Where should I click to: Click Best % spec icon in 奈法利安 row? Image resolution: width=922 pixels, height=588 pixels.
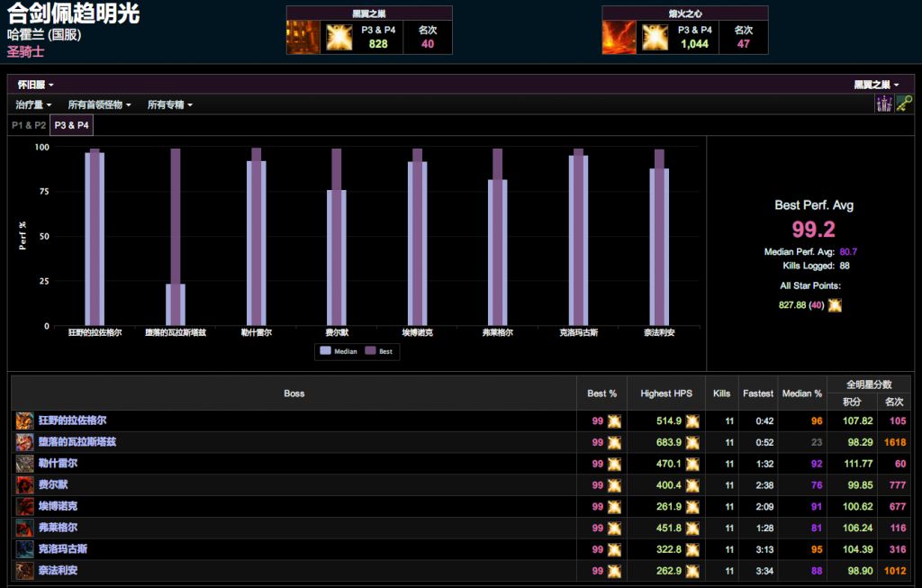(x=614, y=571)
